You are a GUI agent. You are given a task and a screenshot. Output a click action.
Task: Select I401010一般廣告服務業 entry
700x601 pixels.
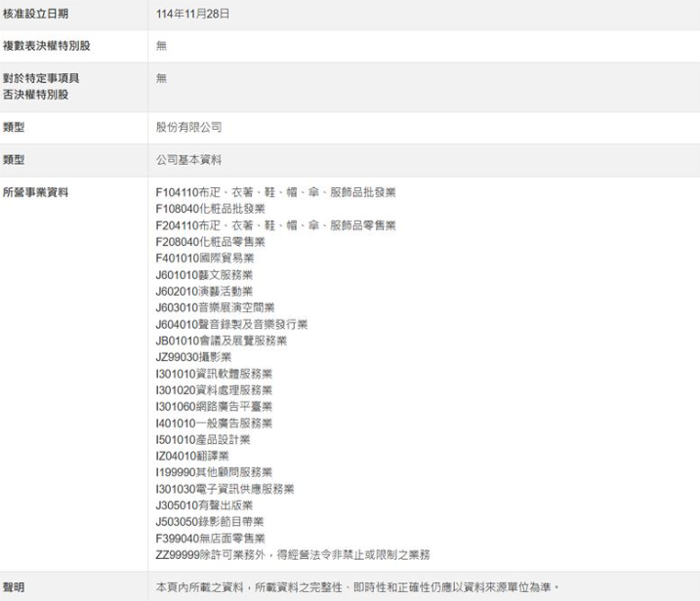click(x=214, y=423)
